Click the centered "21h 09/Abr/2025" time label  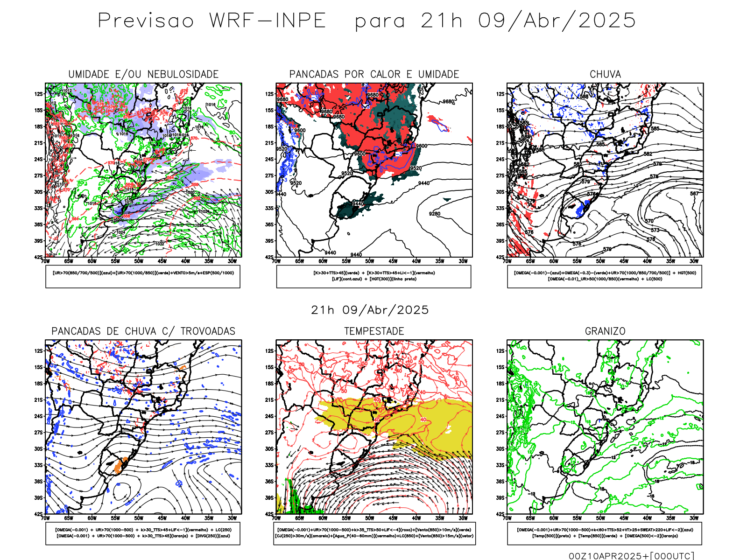(x=370, y=310)
